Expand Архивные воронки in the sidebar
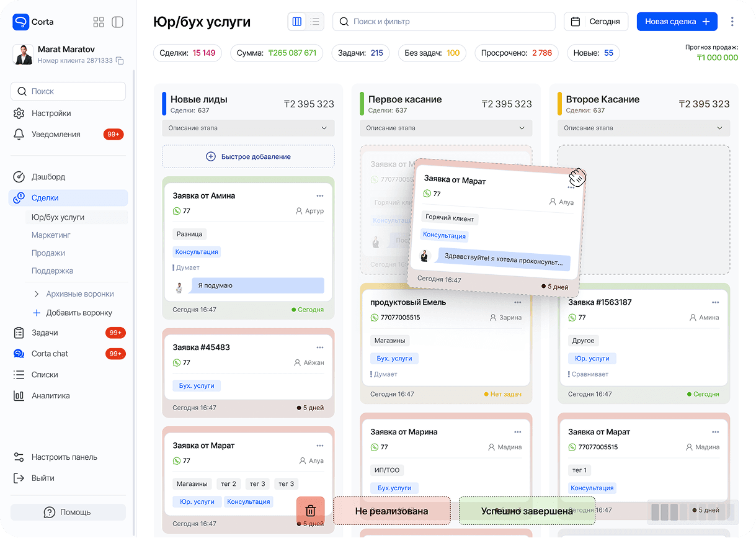 point(77,294)
